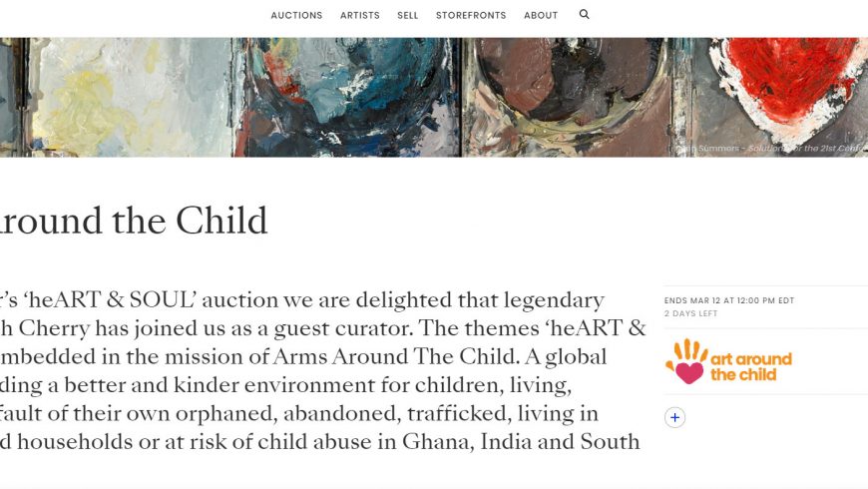Open the Auctions menu item
Viewport: 868px width, 489px height.
[x=296, y=16]
